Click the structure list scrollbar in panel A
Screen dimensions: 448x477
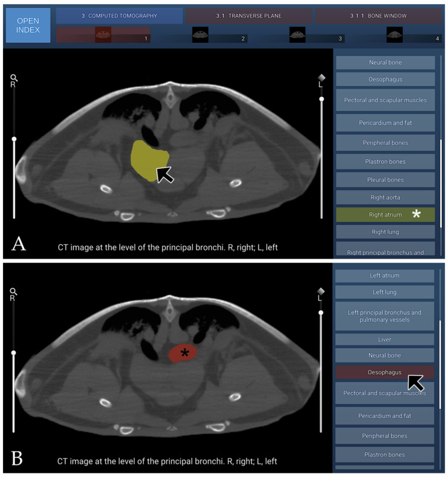click(441, 183)
